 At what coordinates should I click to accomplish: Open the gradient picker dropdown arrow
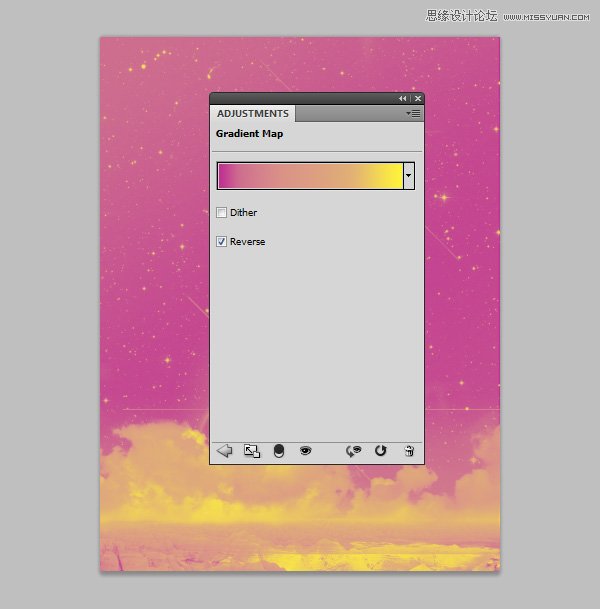(409, 176)
